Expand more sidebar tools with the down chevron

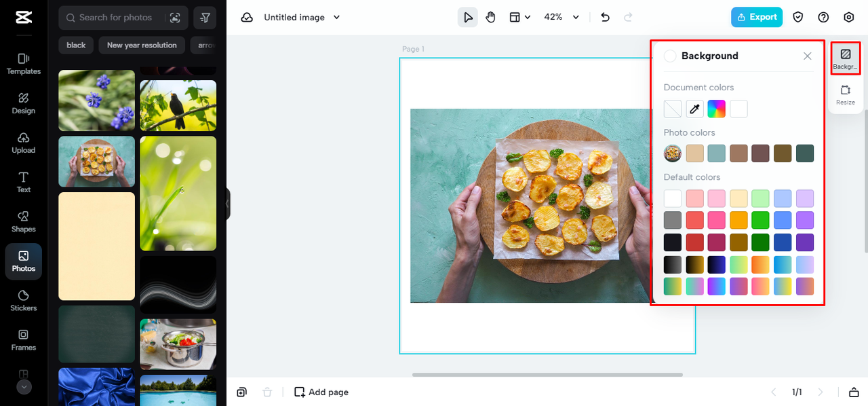(24, 387)
